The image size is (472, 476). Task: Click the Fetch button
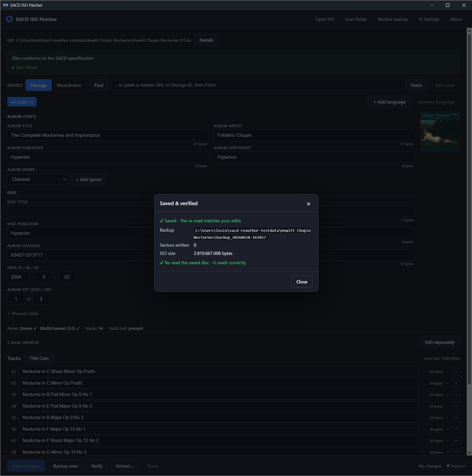click(416, 85)
